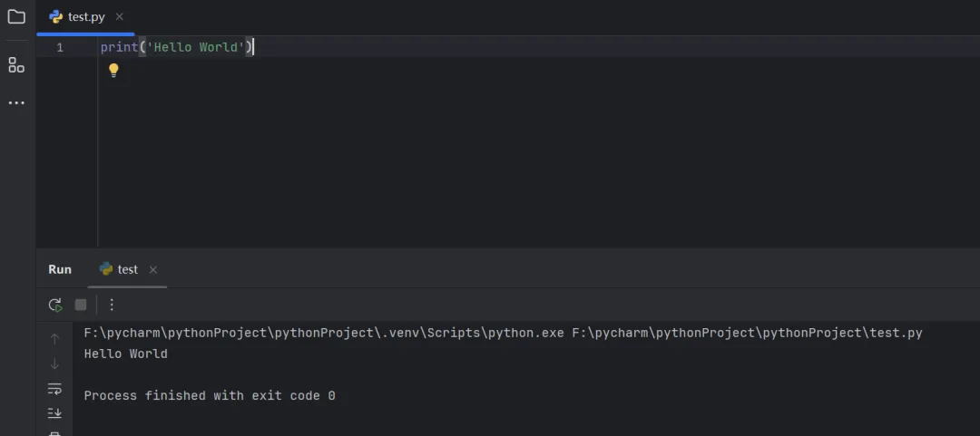Toggle scroll to end of console output
The height and width of the screenshot is (436, 980).
point(54,413)
